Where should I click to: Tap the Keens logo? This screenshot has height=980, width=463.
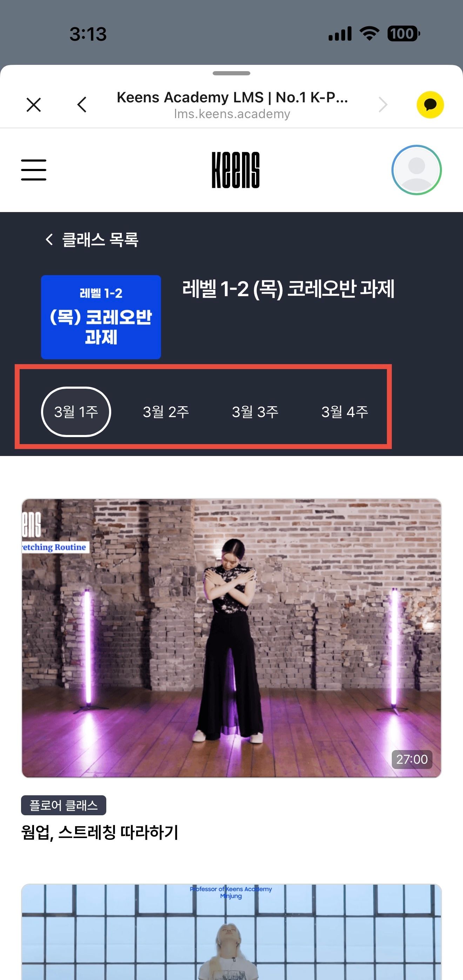pos(236,170)
